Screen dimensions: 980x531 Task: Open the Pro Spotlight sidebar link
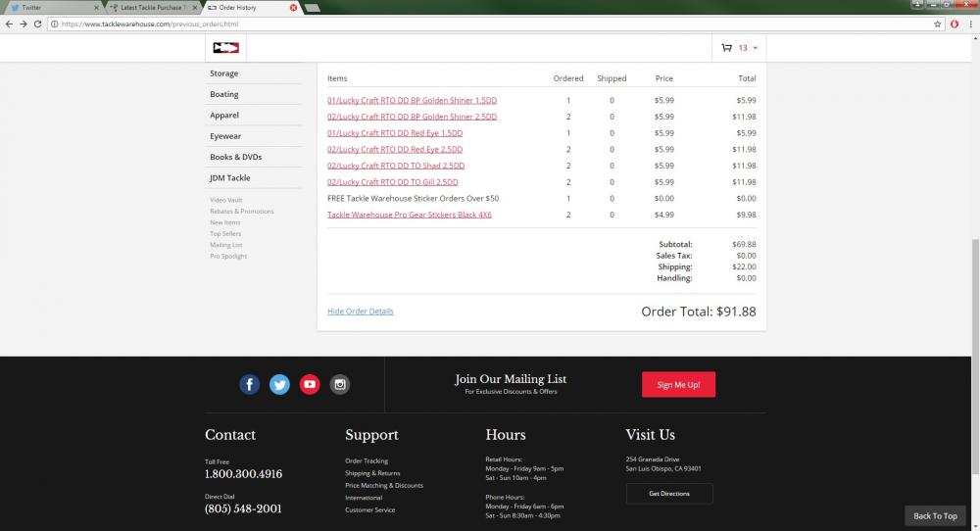tap(228, 256)
